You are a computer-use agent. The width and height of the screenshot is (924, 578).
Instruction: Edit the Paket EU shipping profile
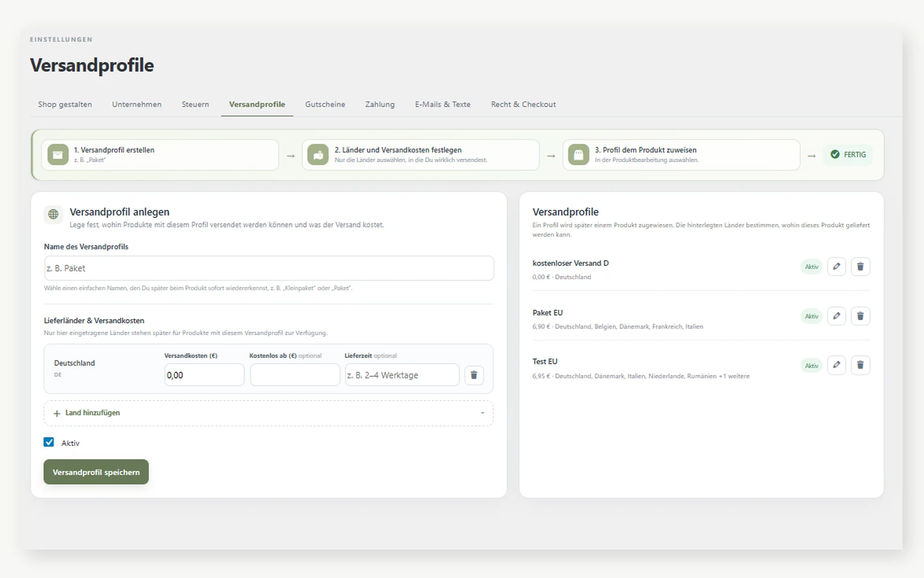coord(836,316)
